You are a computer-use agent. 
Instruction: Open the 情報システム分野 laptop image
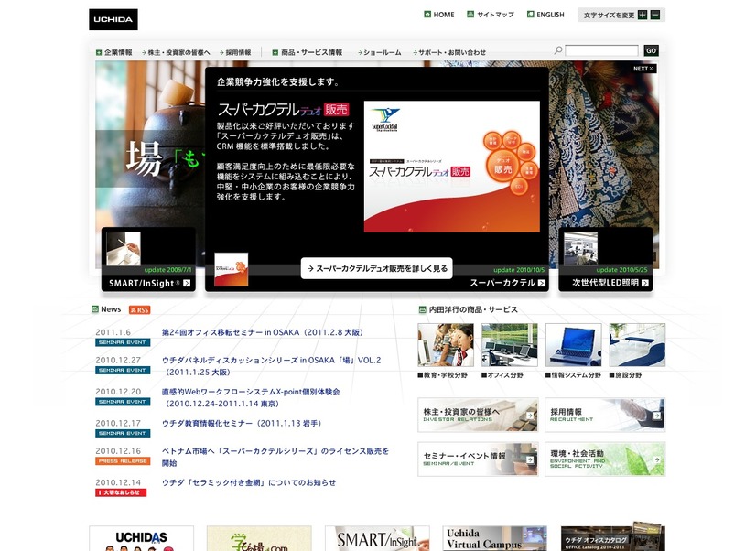[573, 345]
